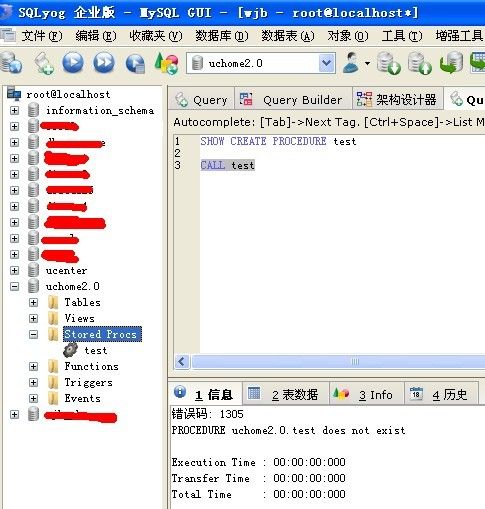485x509 pixels.
Task: Click the import database with green down arrow icon
Action: pyautogui.click(x=388, y=63)
